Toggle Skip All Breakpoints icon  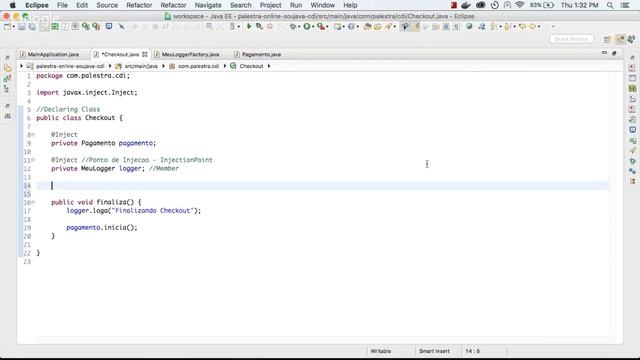pos(122,27)
